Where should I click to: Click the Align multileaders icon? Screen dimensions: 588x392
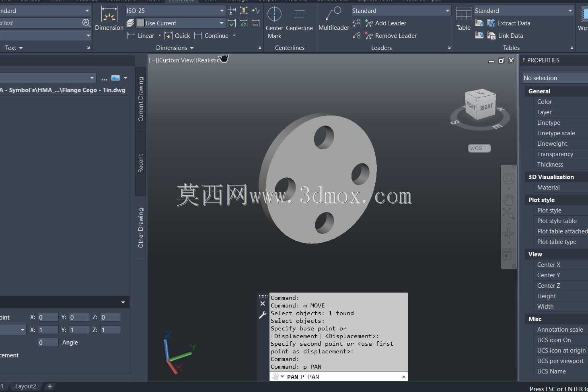point(356,23)
